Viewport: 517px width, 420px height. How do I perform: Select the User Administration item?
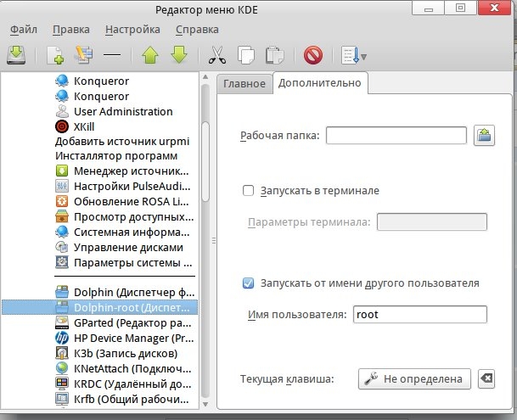click(x=114, y=111)
